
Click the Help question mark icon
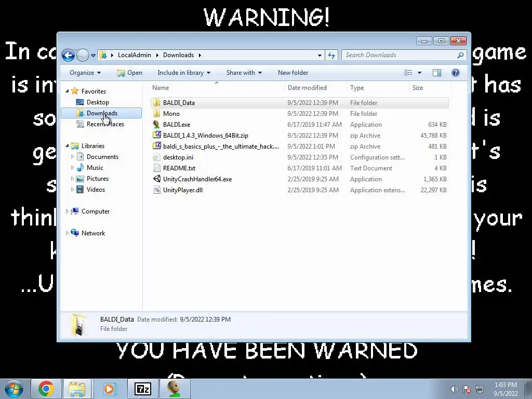(x=456, y=73)
